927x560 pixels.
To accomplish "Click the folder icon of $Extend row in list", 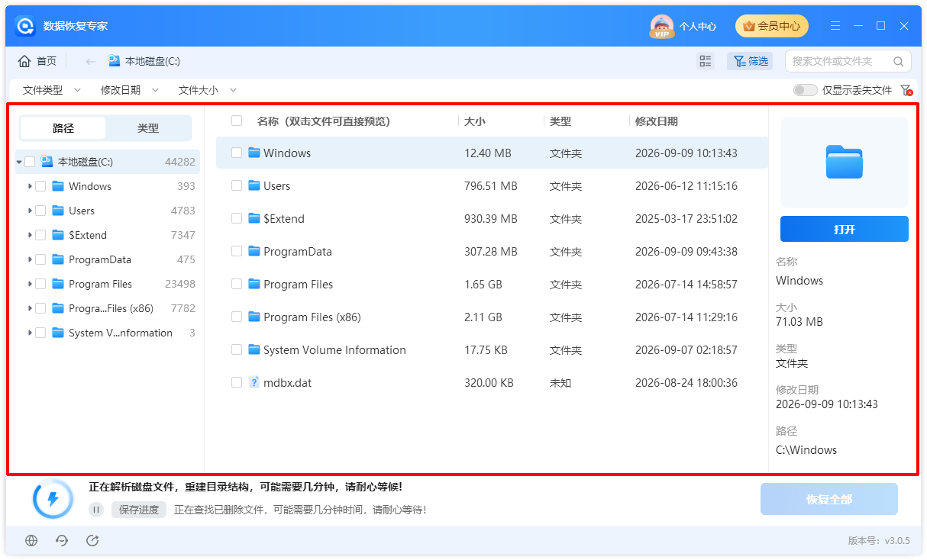I will click(255, 218).
